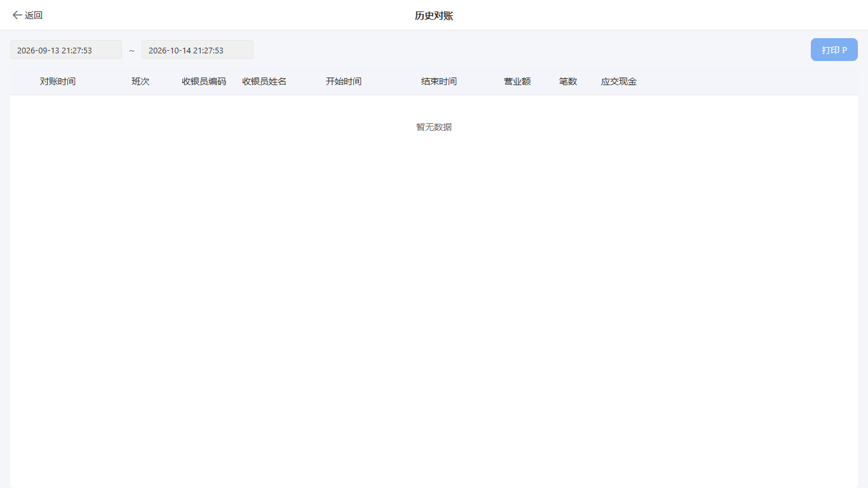Click the 收银员编码 column header
This screenshot has width=868, height=488.
[x=204, y=81]
